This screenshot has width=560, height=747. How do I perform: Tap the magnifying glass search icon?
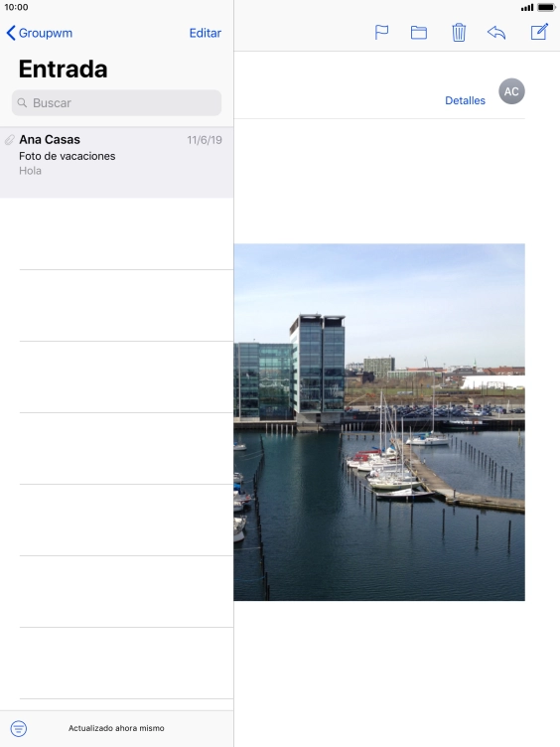pyautogui.click(x=22, y=103)
